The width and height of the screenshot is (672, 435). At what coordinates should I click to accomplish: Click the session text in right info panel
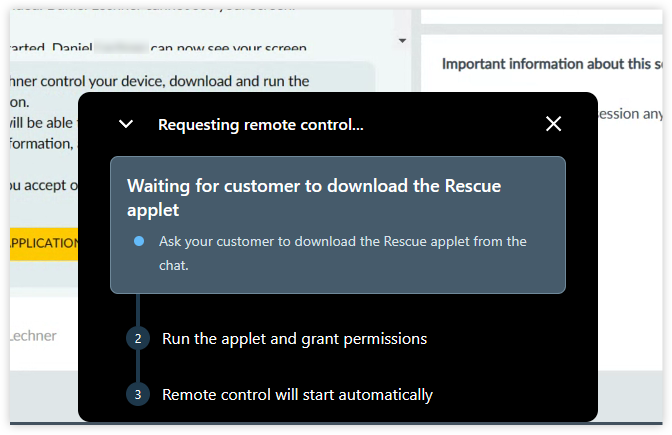628,114
